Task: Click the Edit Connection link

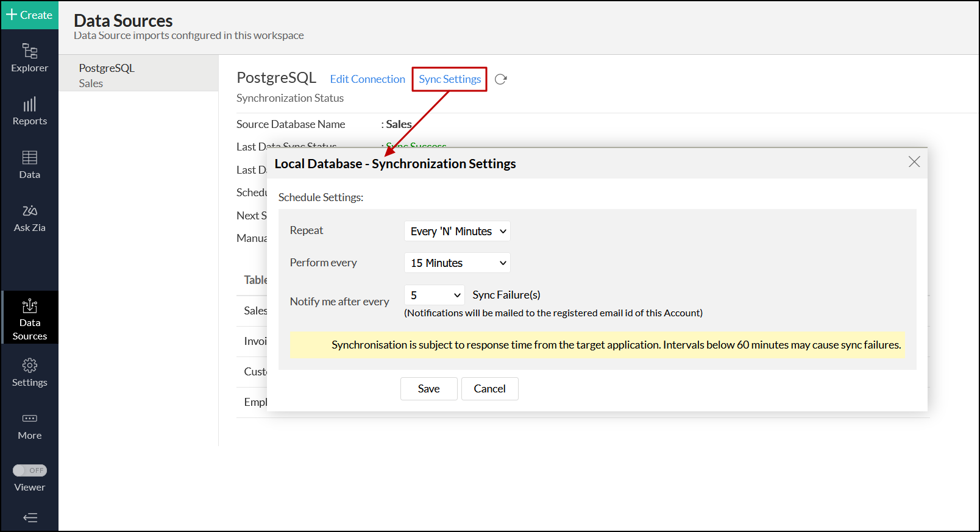Action: pos(367,79)
